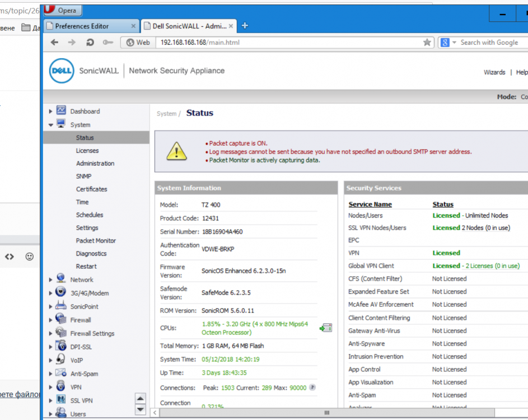Viewport: 528px width, 420px height.
Task: Click the Dashboard chart icon
Action: [61, 110]
